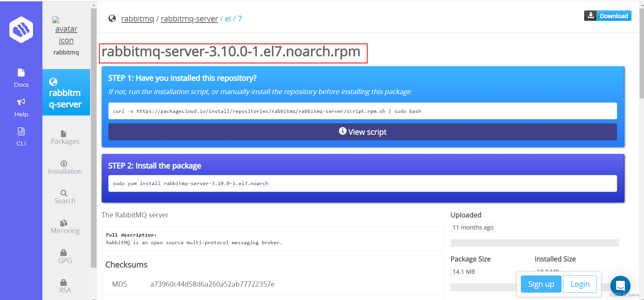Follow the rabbitmq breadcrumb link
Screen dimensions: 644x300
tap(137, 19)
